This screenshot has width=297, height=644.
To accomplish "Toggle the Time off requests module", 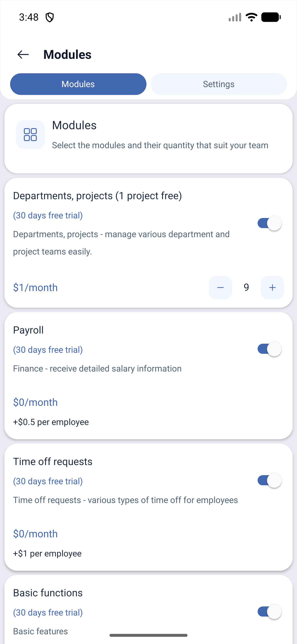I will [270, 481].
